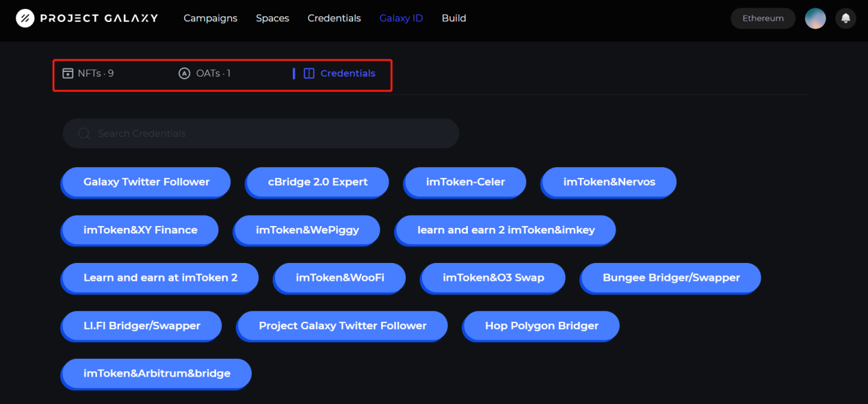Open Credentials in the top navigation
The image size is (868, 404).
pos(334,18)
